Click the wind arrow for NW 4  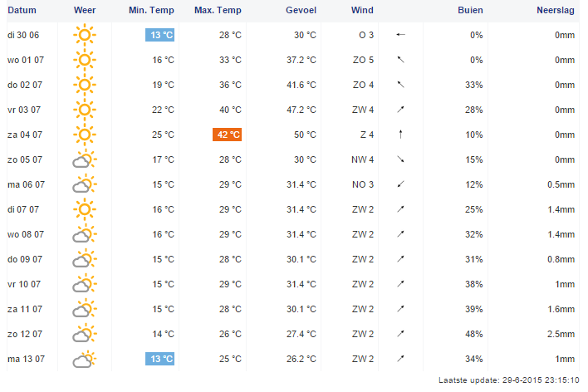click(x=400, y=159)
